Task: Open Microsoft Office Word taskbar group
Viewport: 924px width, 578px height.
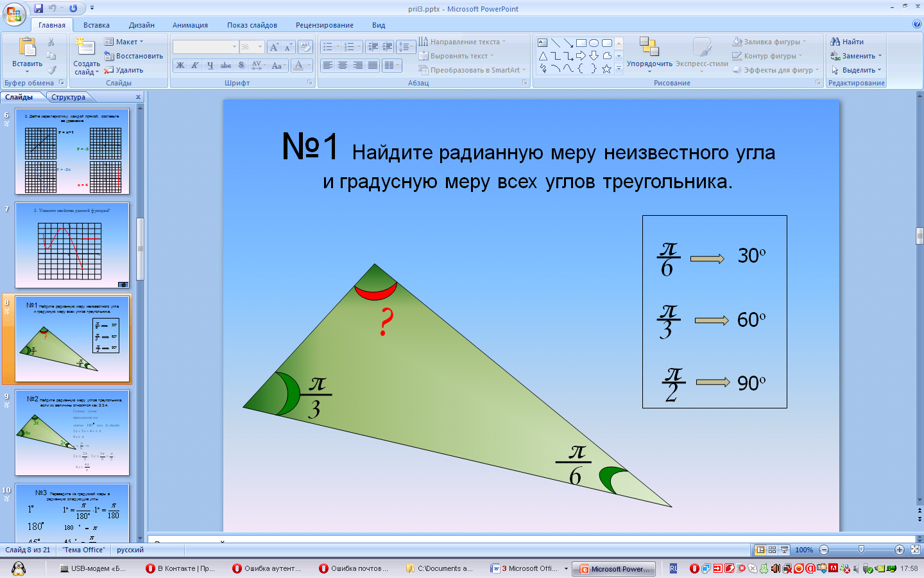Action: point(529,568)
